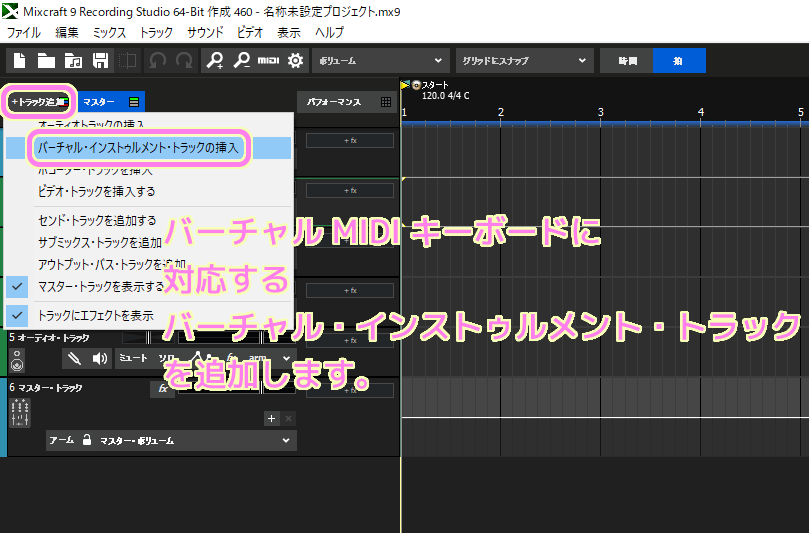The image size is (809, 533).
Task: Click the マスター button
Action: click(111, 102)
